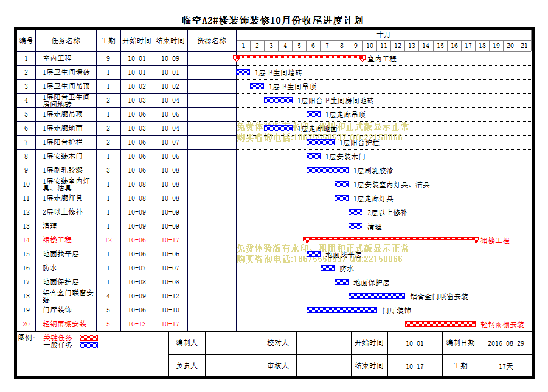Viewport: 548px width, 392px height.
Task: Select the Gantt bar for 地面保护层
Action: [341, 282]
